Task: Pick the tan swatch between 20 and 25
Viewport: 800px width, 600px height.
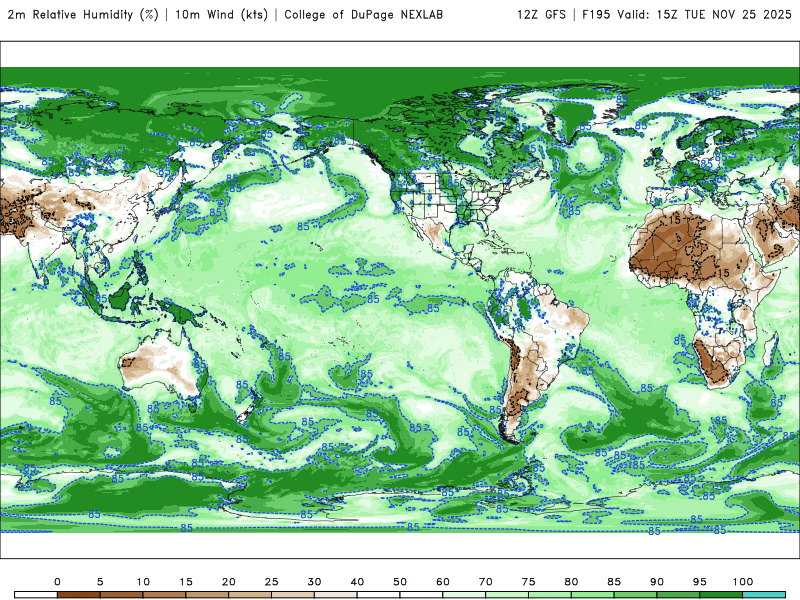Action: pos(250,595)
